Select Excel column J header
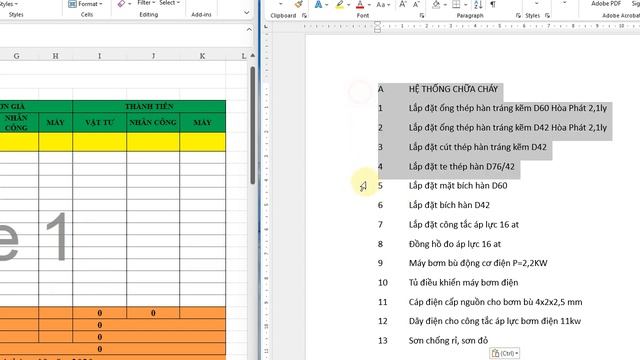 (x=153, y=56)
